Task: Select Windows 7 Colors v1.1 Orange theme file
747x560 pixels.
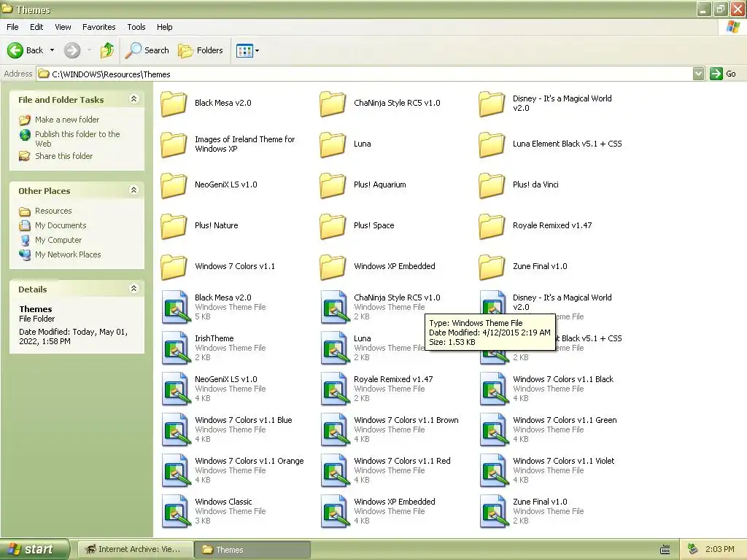Action: (176, 472)
